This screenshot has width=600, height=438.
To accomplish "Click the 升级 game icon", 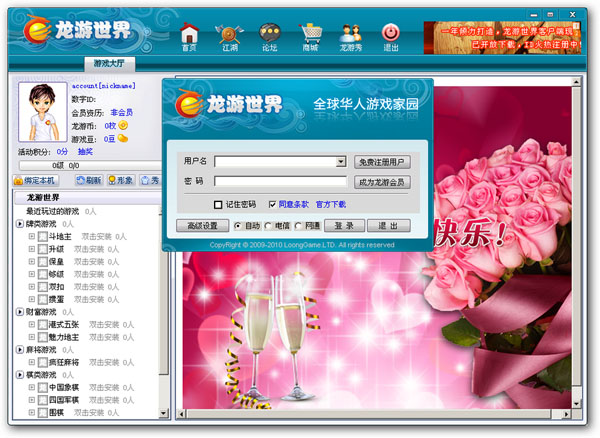I will 43,249.
